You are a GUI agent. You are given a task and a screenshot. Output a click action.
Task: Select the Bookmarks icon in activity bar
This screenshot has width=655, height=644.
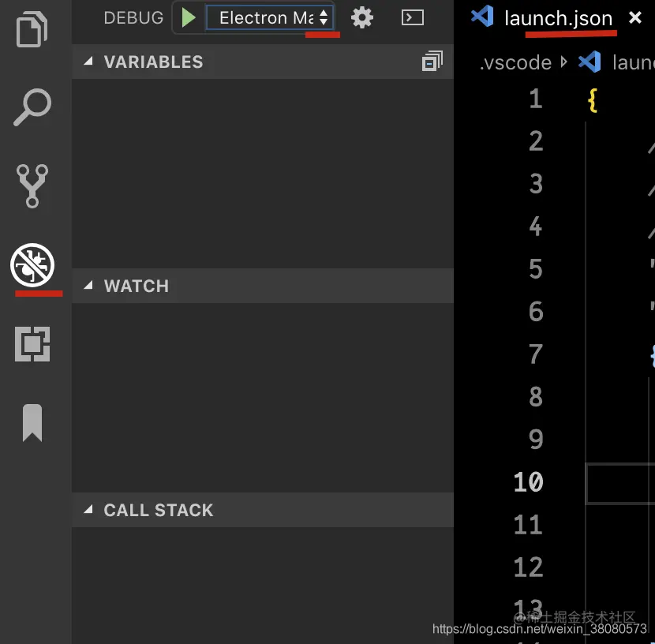point(32,423)
